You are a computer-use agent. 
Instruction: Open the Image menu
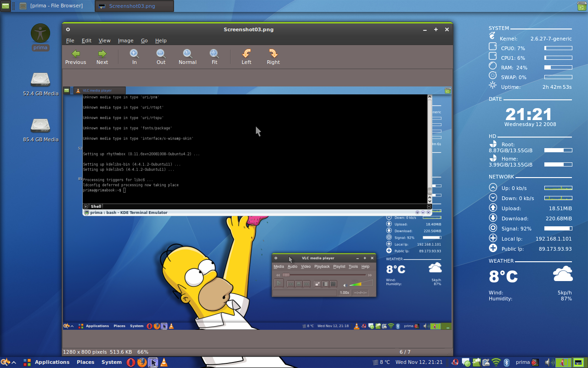coord(125,40)
